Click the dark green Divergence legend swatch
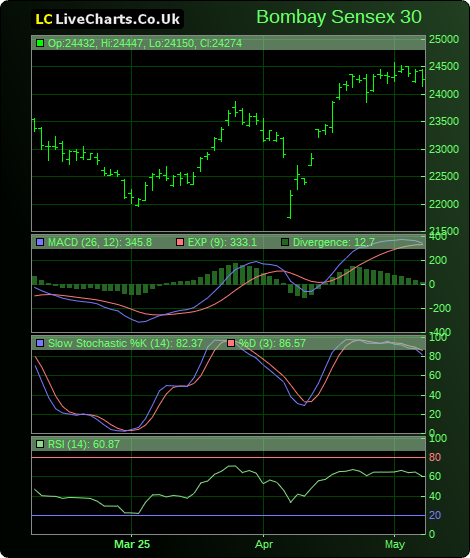This screenshot has width=470, height=558. [x=285, y=242]
